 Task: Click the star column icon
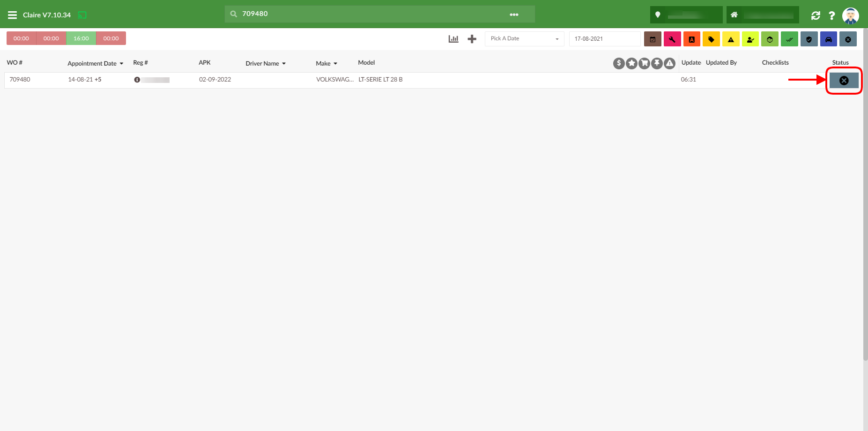coord(631,63)
